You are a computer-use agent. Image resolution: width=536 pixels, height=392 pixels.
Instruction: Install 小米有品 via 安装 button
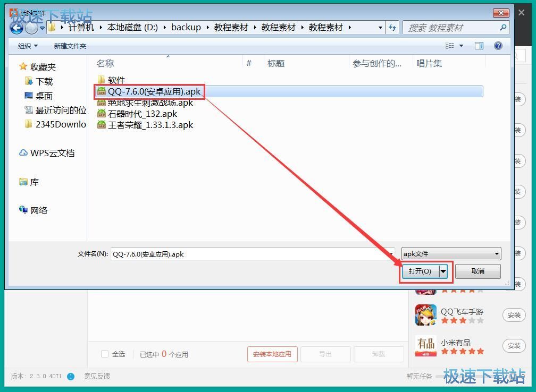point(514,346)
